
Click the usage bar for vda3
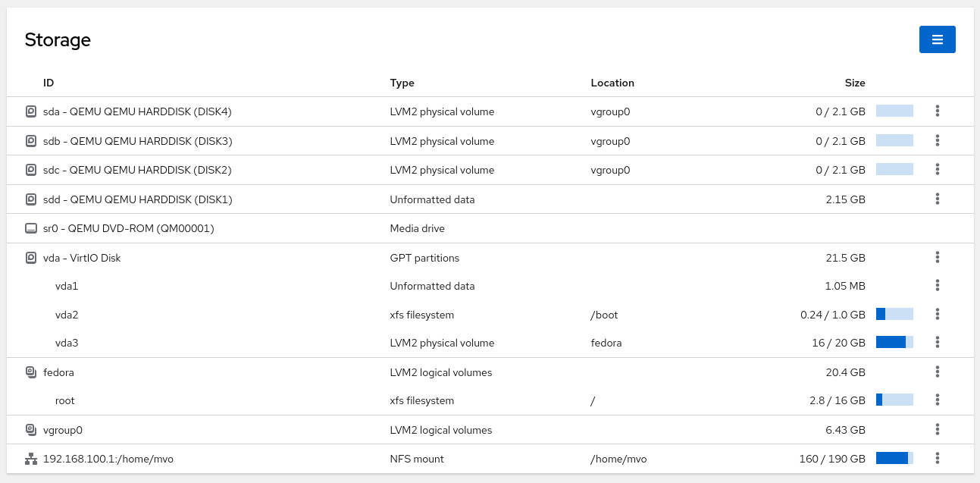tap(894, 342)
